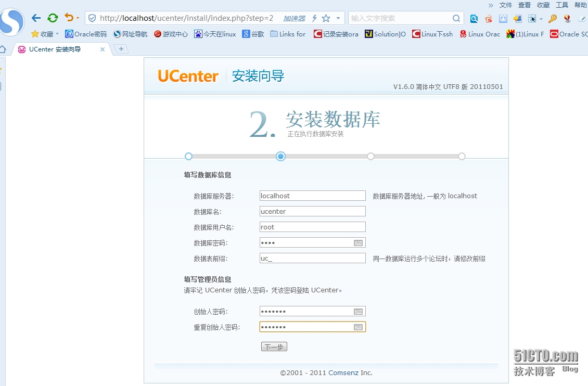Open the 今天在linux bookmark
Screen dimensions: 588x386
coord(215,34)
